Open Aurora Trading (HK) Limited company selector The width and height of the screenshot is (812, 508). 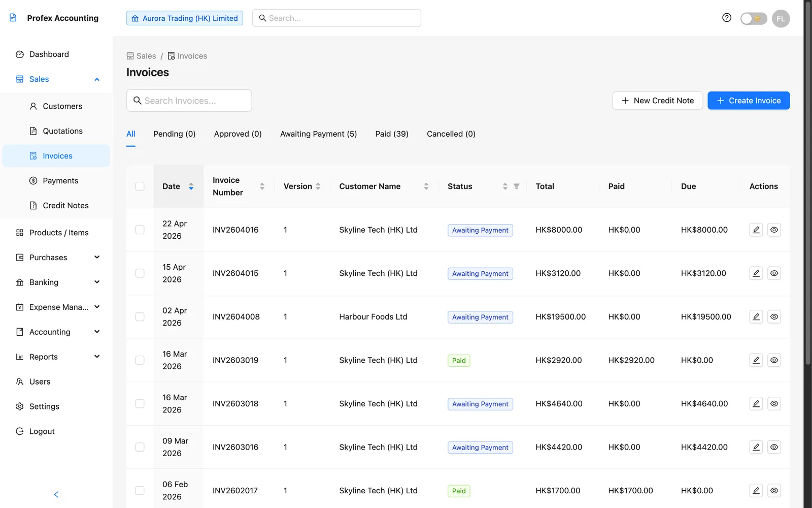[x=185, y=18]
